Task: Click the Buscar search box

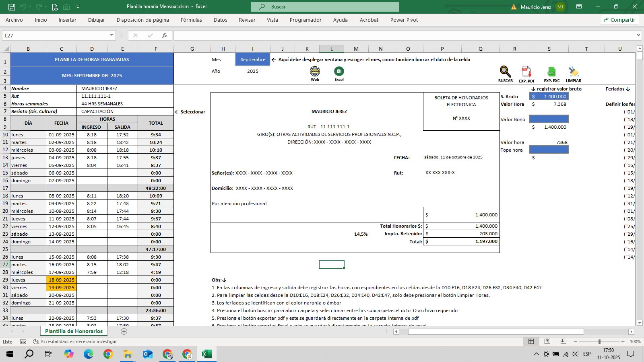Action: coord(325,7)
